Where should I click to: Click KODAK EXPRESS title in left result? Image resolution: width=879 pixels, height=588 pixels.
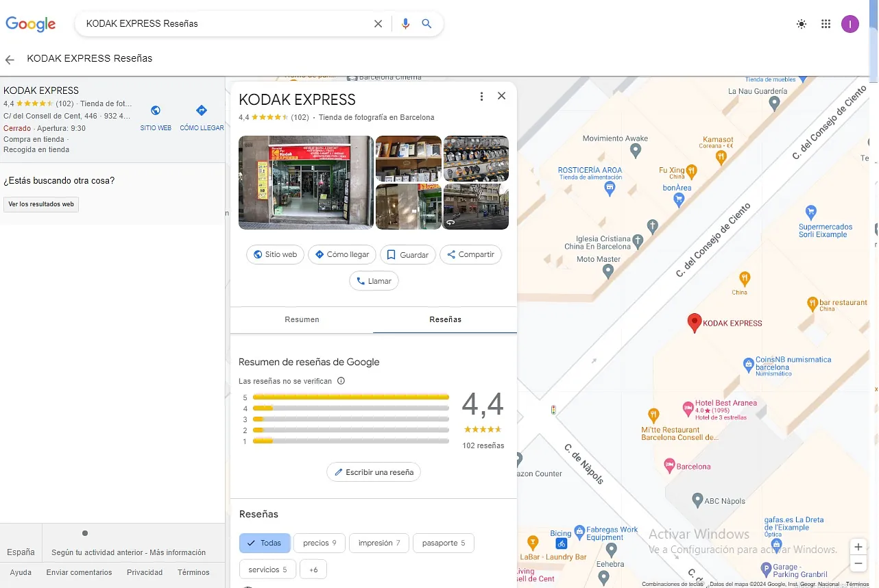[41, 90]
